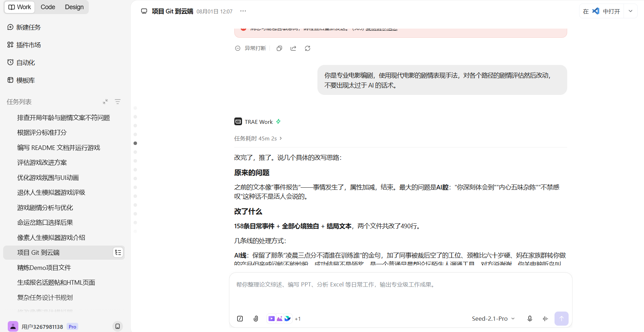Click the lightning bolt icon next to TRAE Work
Image resolution: width=644 pixels, height=332 pixels.
(x=278, y=121)
